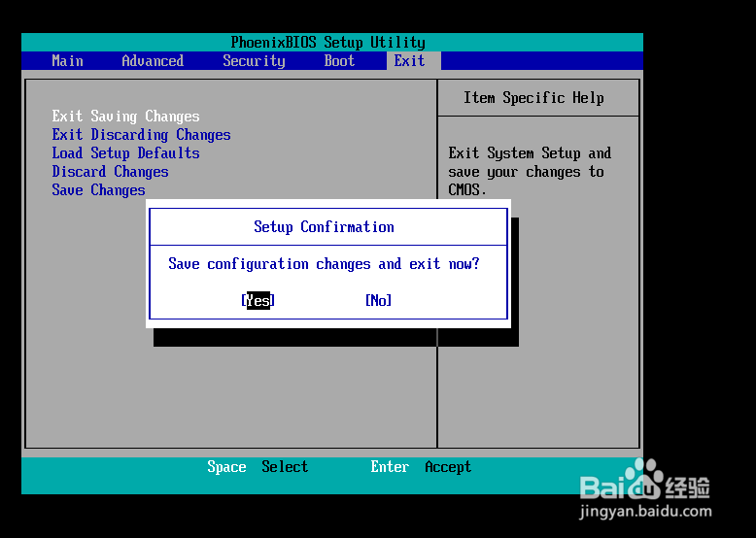The image size is (756, 538).
Task: Click the Item Specific Help heading
Action: (x=533, y=98)
